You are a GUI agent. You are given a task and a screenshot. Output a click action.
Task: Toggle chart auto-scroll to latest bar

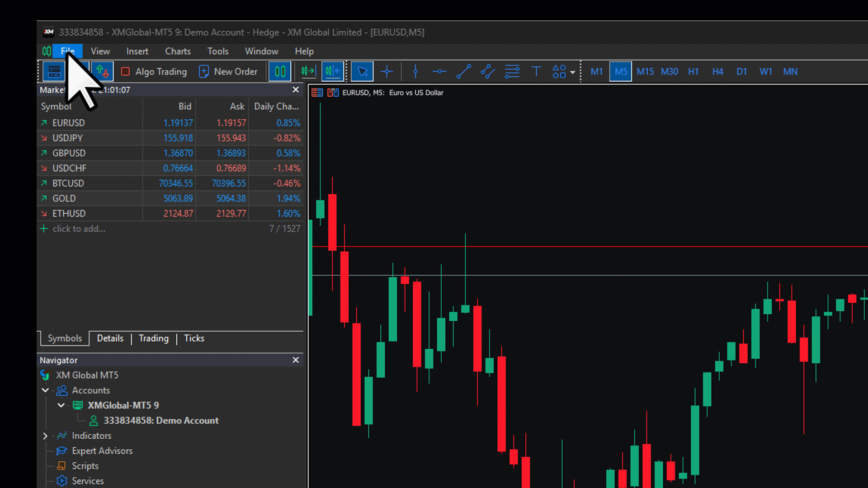coord(308,71)
